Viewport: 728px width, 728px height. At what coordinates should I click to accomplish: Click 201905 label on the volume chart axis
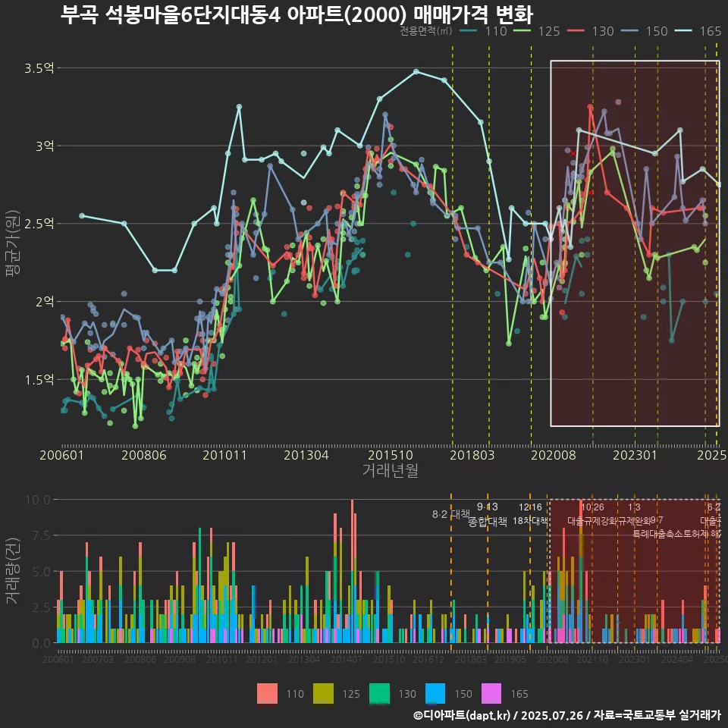pos(510,659)
